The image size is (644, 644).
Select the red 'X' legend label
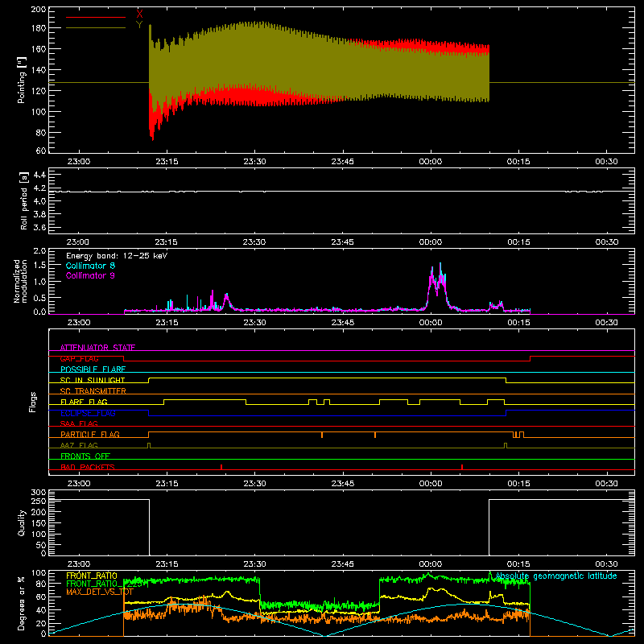139,14
